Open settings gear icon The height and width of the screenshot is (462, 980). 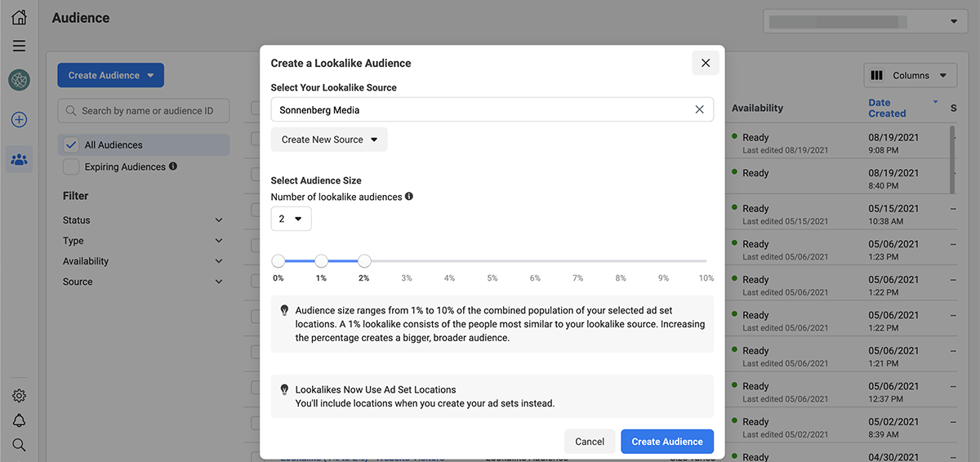tap(19, 396)
